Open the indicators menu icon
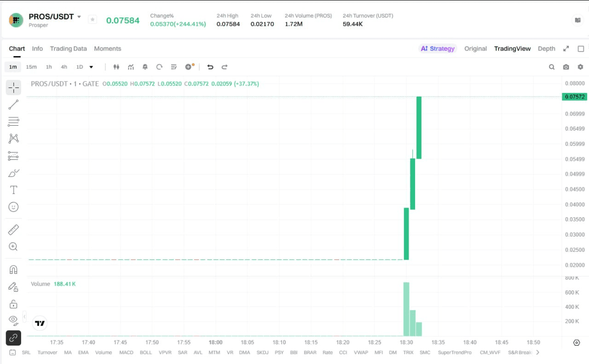The width and height of the screenshot is (589, 364). coord(131,67)
